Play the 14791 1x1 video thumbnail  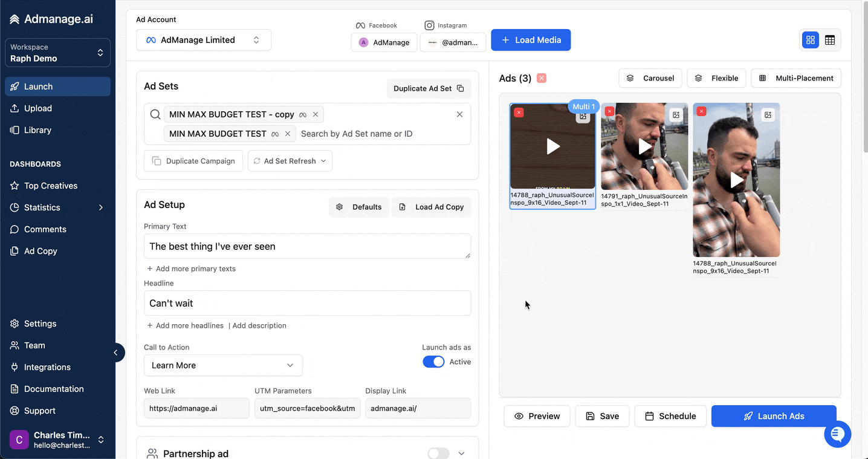645,146
